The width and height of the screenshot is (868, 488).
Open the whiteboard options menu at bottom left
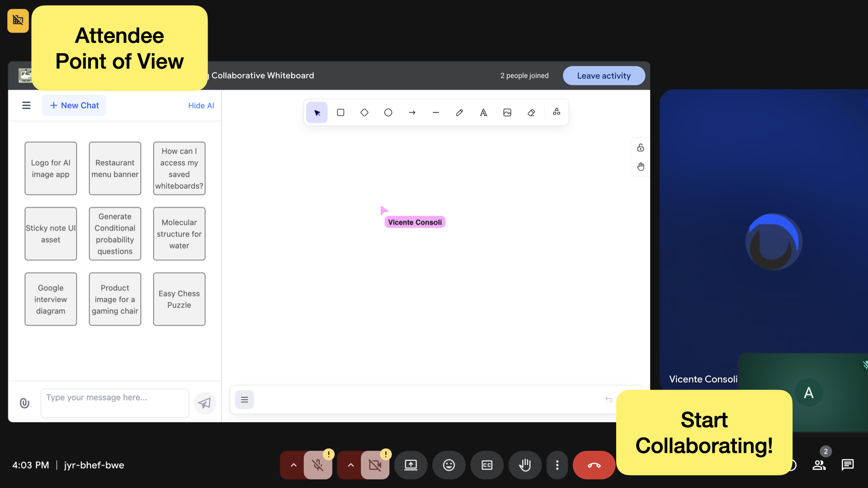tap(244, 399)
